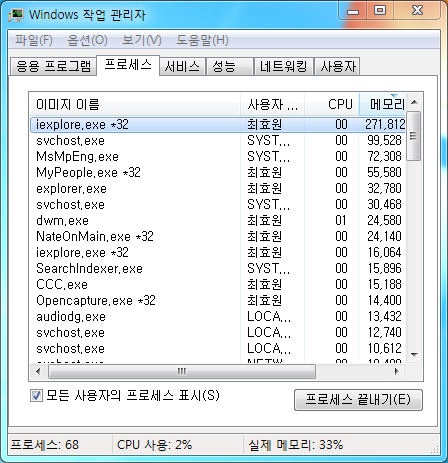
Task: Sort by CPU column header
Action: pos(332,104)
